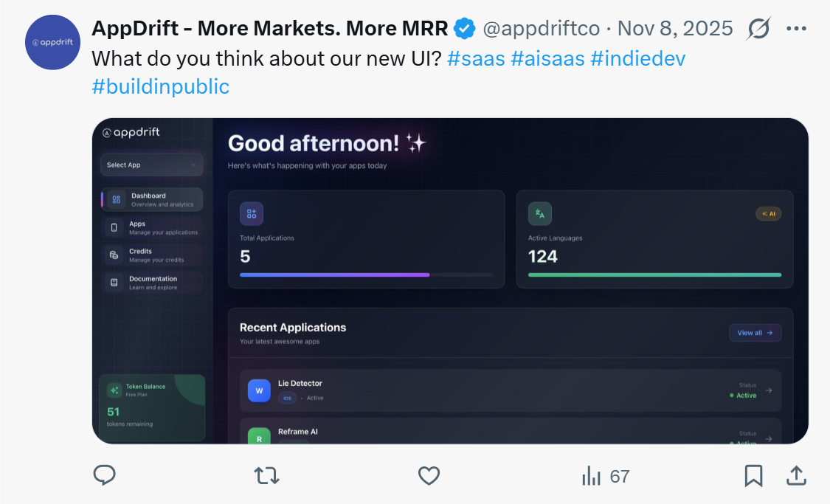
Task: Open Reframe AI via its row arrow
Action: click(767, 437)
